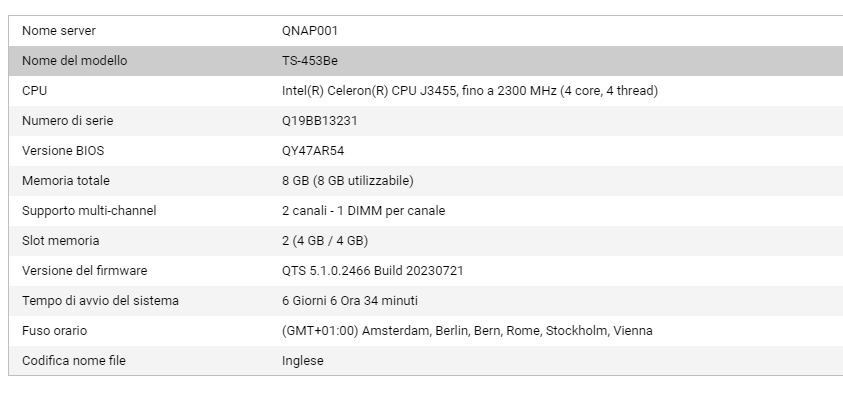Click the Memoria totale label
This screenshot has height=411, width=843.
pos(66,181)
